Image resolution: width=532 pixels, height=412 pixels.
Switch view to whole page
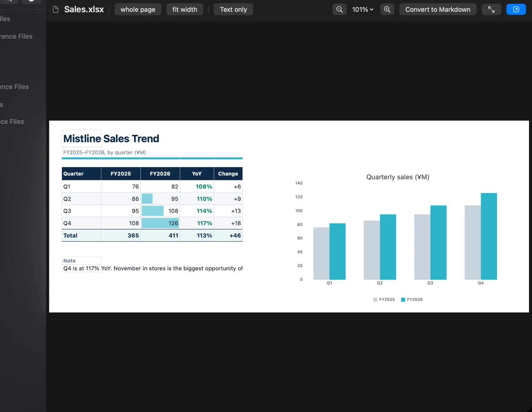point(138,10)
